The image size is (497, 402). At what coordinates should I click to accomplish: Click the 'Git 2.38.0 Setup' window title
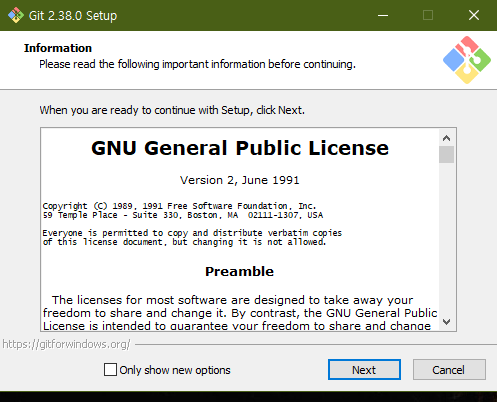click(x=73, y=16)
